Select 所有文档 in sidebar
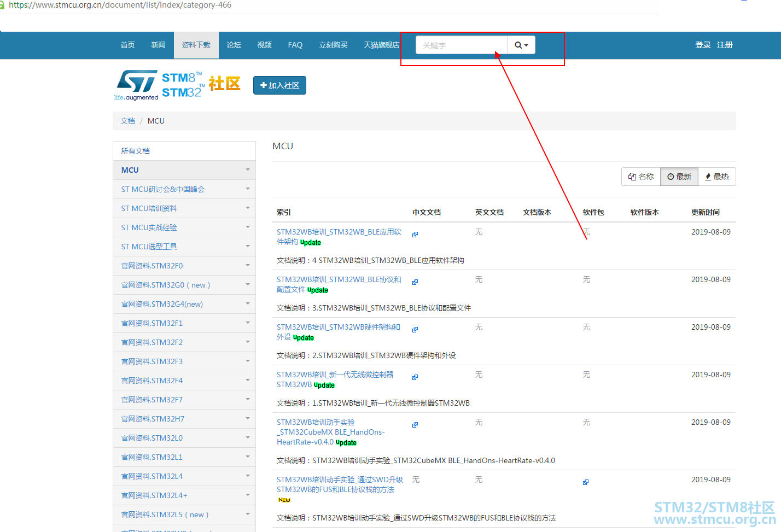This screenshot has height=532, width=781. [x=184, y=151]
